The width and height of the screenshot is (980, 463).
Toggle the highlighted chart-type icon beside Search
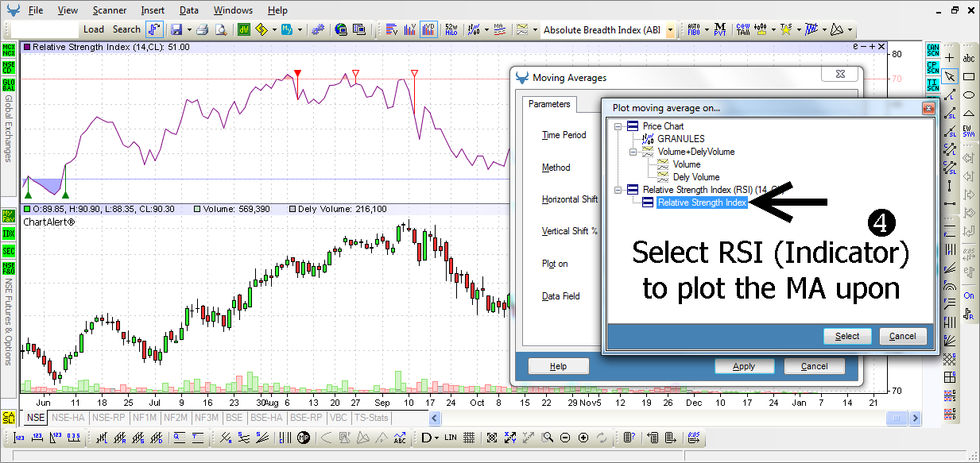(154, 29)
